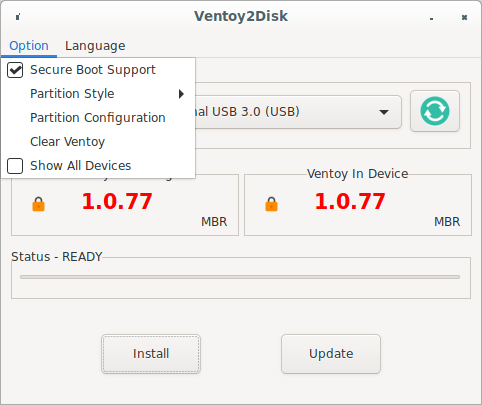
Task: Click the status progress bar
Action: pyautogui.click(x=240, y=277)
